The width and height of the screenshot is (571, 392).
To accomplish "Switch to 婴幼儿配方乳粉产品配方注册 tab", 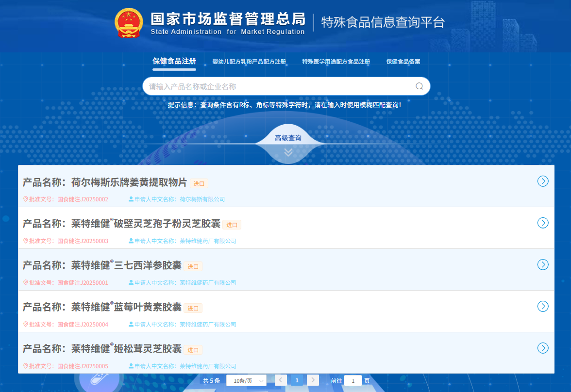I will point(249,62).
